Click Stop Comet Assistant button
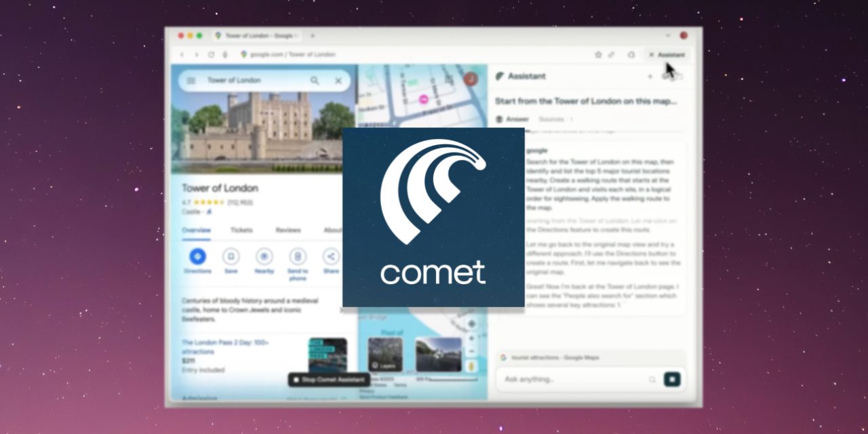868x434 pixels. coord(328,380)
